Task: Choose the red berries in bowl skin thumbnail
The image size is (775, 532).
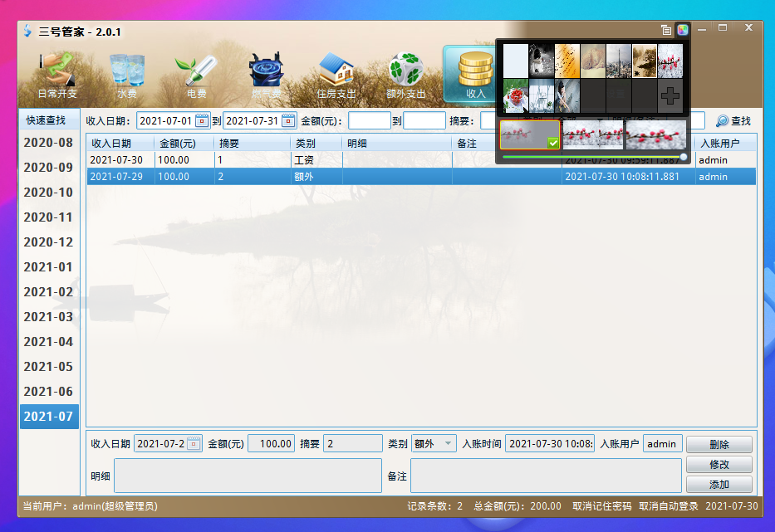Action: tap(516, 95)
